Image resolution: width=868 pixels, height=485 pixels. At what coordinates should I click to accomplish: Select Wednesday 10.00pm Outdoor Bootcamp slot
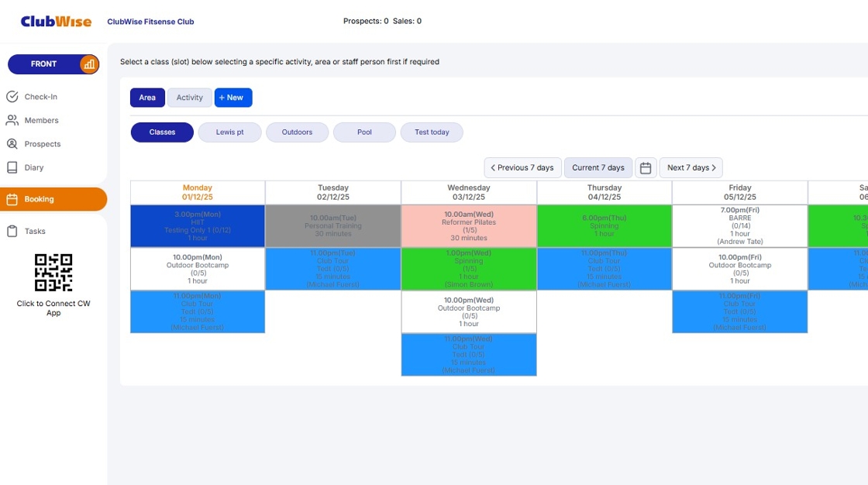[x=469, y=311]
